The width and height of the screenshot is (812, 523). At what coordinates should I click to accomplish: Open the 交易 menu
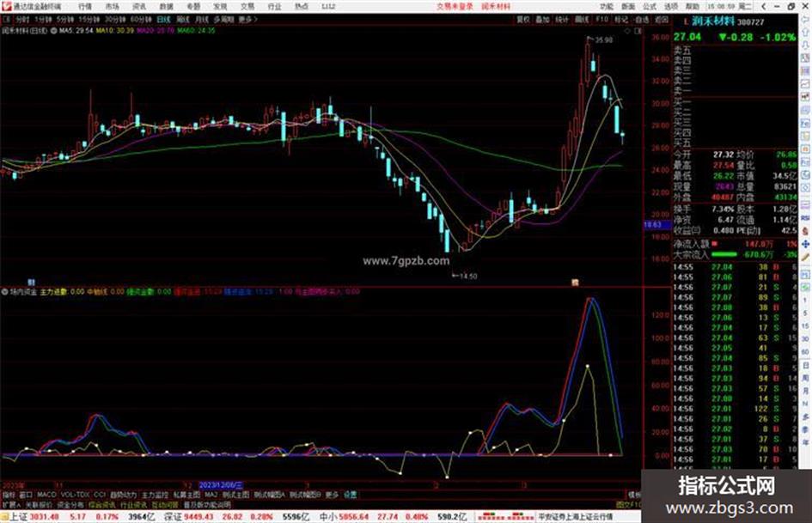(x=247, y=6)
